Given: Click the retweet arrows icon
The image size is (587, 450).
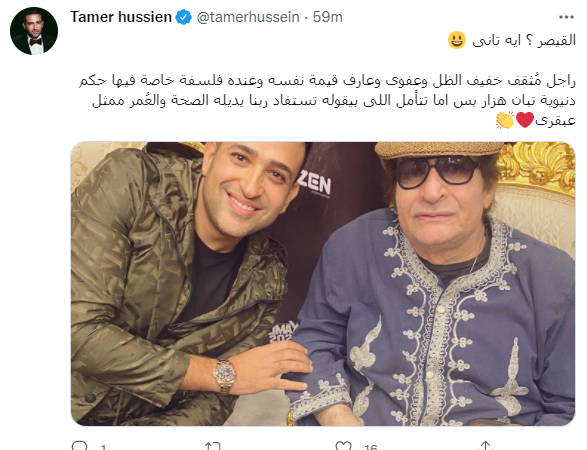Looking at the screenshot, I should click(x=212, y=446).
